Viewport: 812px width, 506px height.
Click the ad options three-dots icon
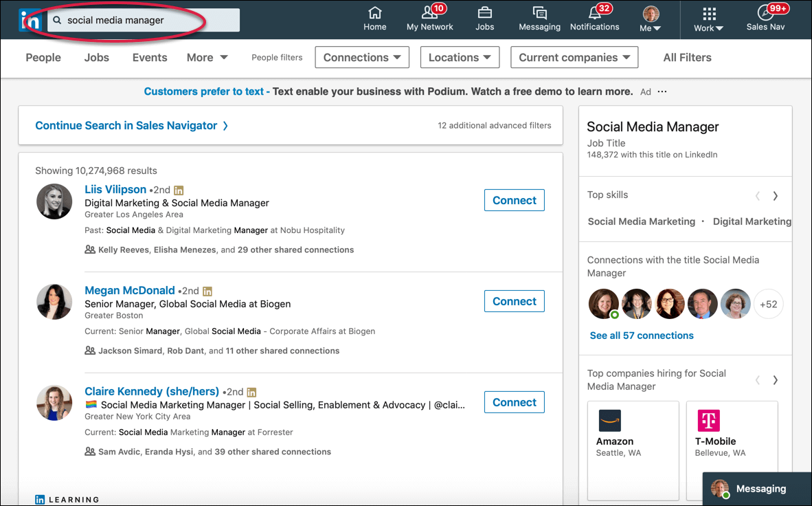pyautogui.click(x=662, y=91)
